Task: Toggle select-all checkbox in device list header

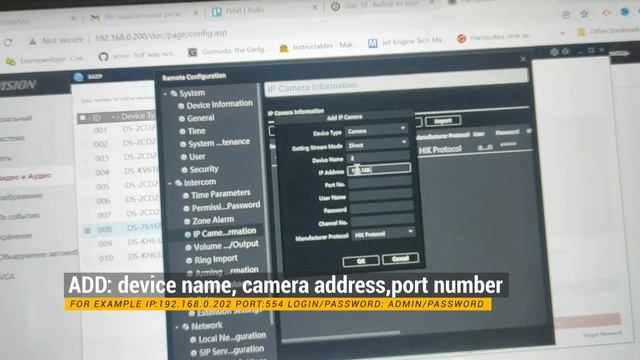Action: coord(82,118)
